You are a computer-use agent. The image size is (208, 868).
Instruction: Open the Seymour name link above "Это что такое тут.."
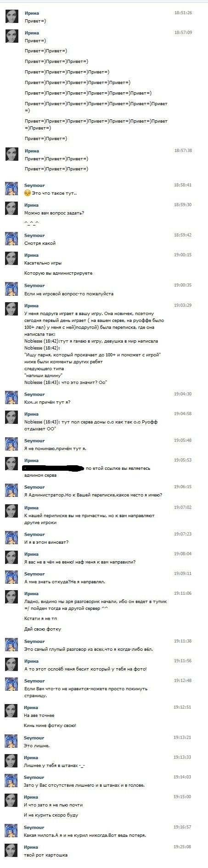34,185
